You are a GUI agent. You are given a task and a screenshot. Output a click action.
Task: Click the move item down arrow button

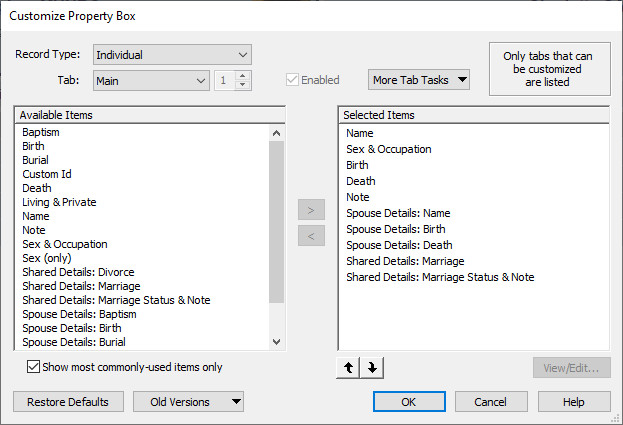[x=372, y=368]
